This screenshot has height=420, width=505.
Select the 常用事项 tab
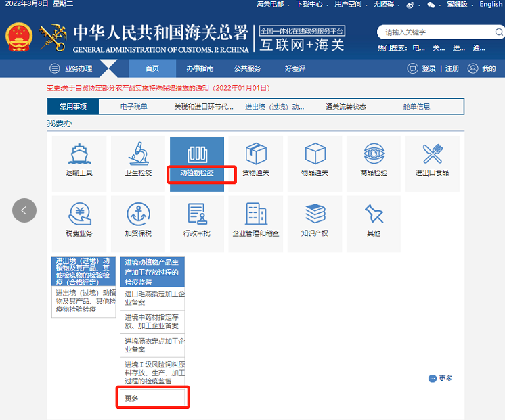(73, 107)
